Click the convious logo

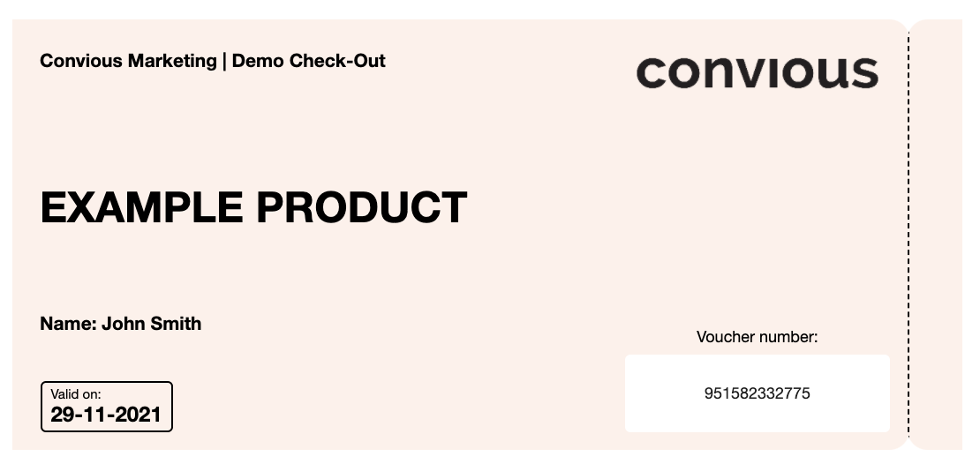757,72
